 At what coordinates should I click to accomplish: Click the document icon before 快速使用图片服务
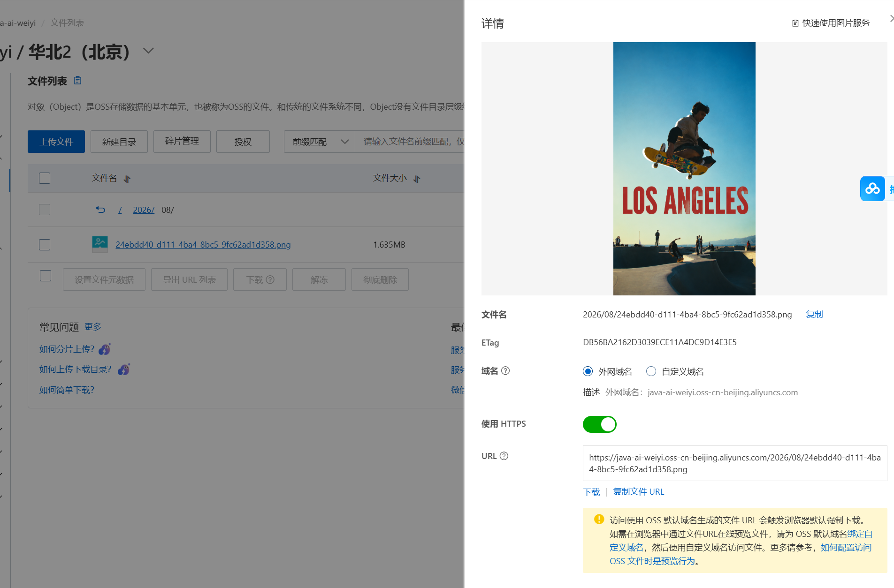pyautogui.click(x=795, y=23)
